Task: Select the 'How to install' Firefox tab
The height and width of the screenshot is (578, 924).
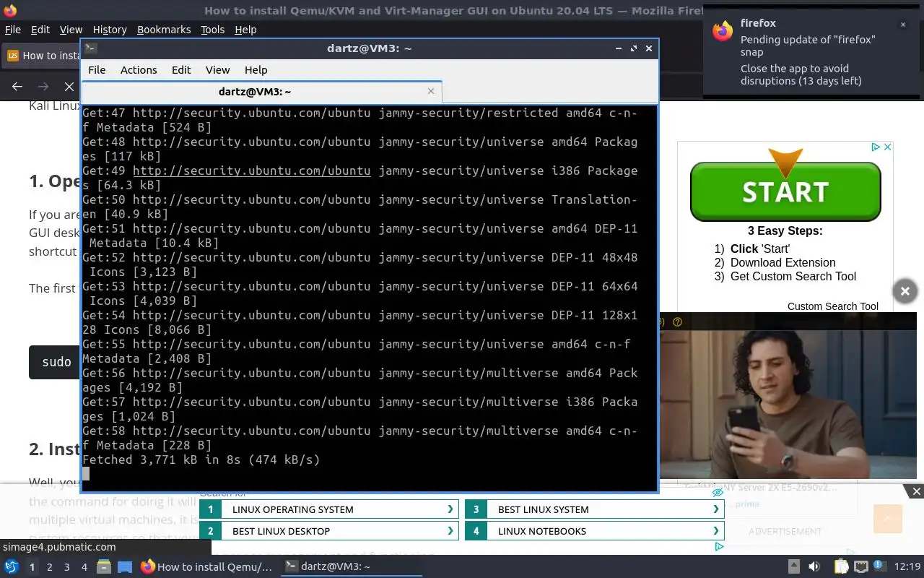Action: (42, 56)
